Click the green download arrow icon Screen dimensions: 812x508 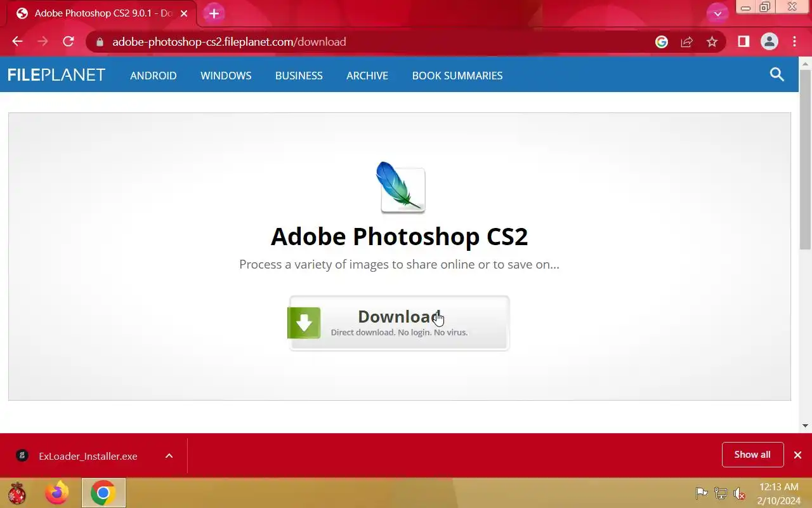304,323
